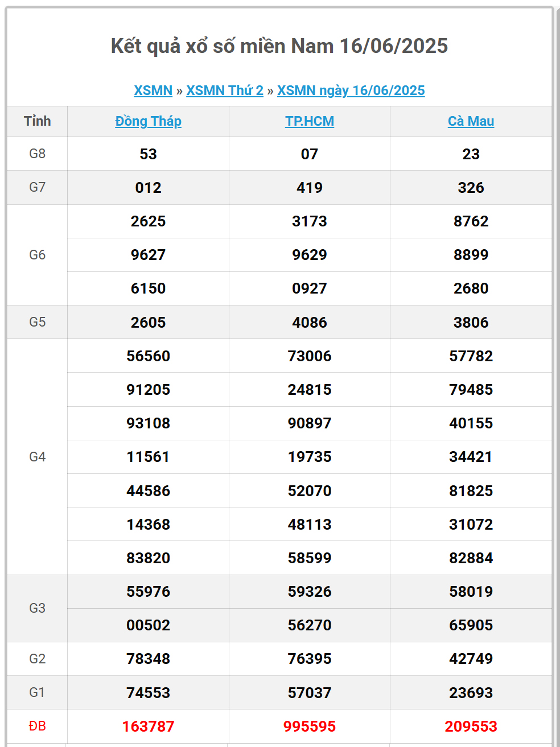Click the TP.HCM special prize 995595
The width and height of the screenshot is (560, 747).
click(310, 727)
